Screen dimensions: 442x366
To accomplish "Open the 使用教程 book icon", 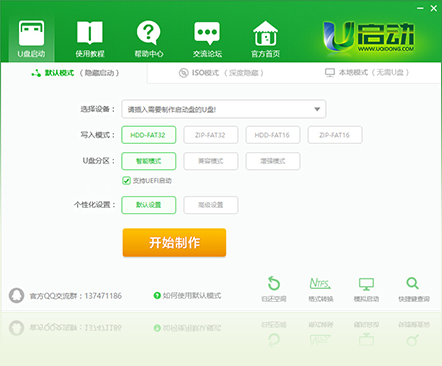I will pos(90,33).
